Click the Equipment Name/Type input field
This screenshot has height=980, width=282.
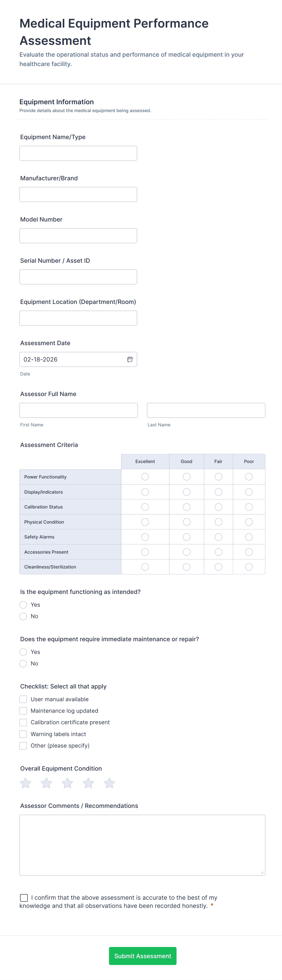coord(78,153)
